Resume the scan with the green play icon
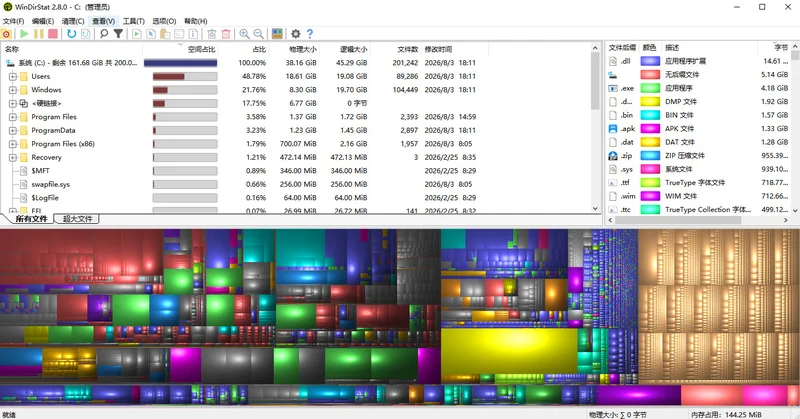 24,34
